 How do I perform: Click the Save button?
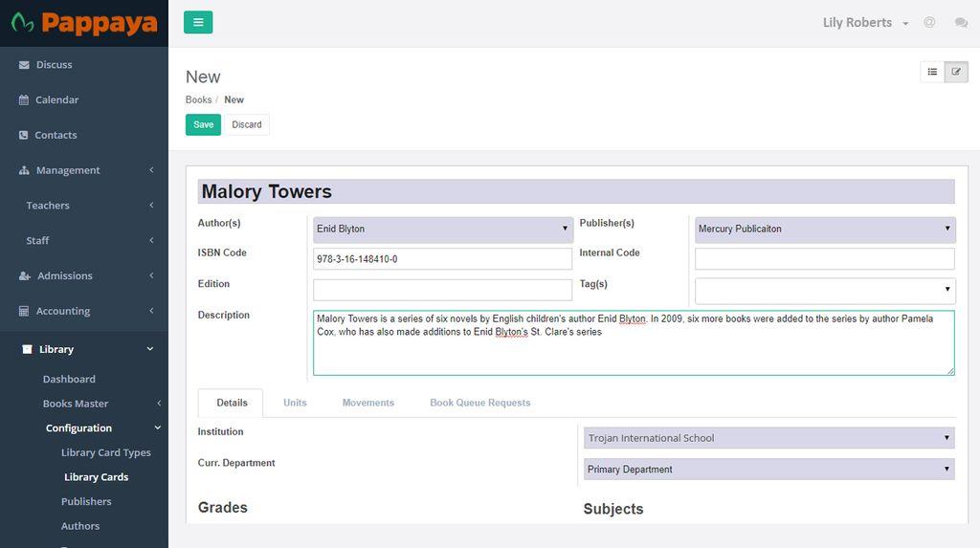203,125
